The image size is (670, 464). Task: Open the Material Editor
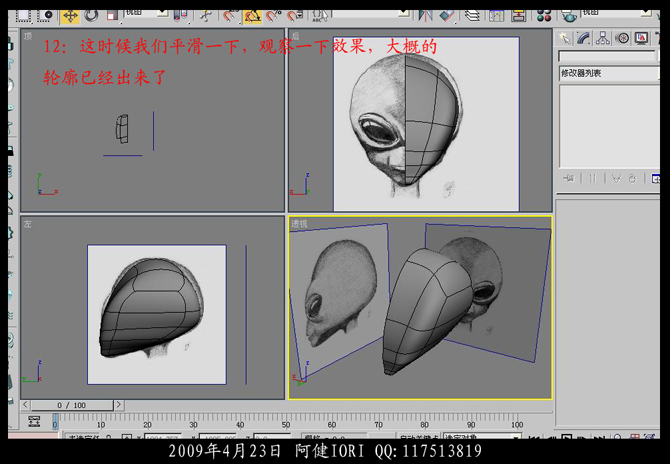coord(544,16)
